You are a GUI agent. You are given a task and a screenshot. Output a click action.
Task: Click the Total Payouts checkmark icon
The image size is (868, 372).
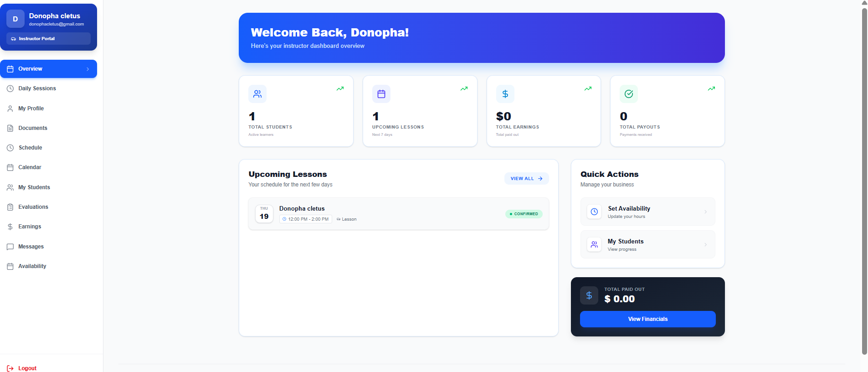[x=629, y=94]
